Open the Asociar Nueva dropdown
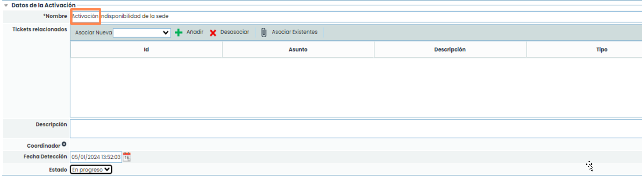The width and height of the screenshot is (644, 176). (x=142, y=33)
